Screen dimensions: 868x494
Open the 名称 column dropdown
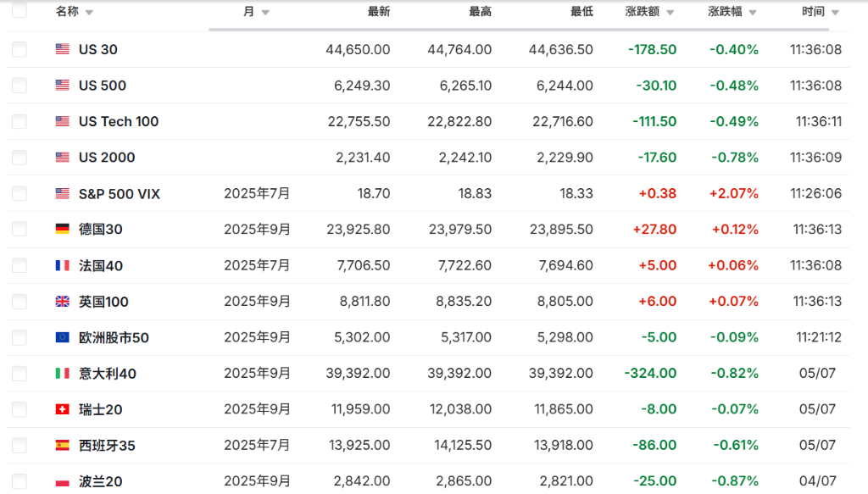click(89, 12)
